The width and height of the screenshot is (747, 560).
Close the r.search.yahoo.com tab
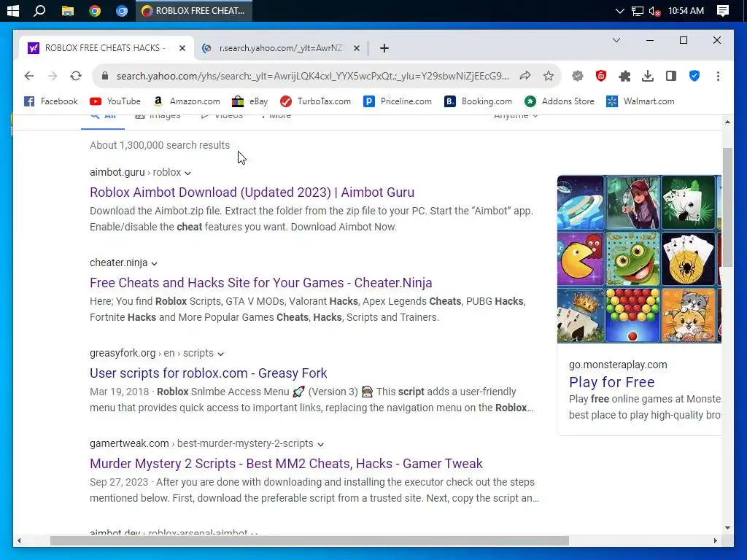pyautogui.click(x=356, y=48)
